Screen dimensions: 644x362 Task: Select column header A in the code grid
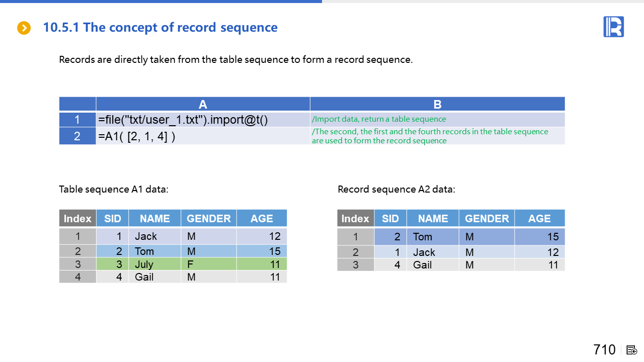(x=203, y=104)
